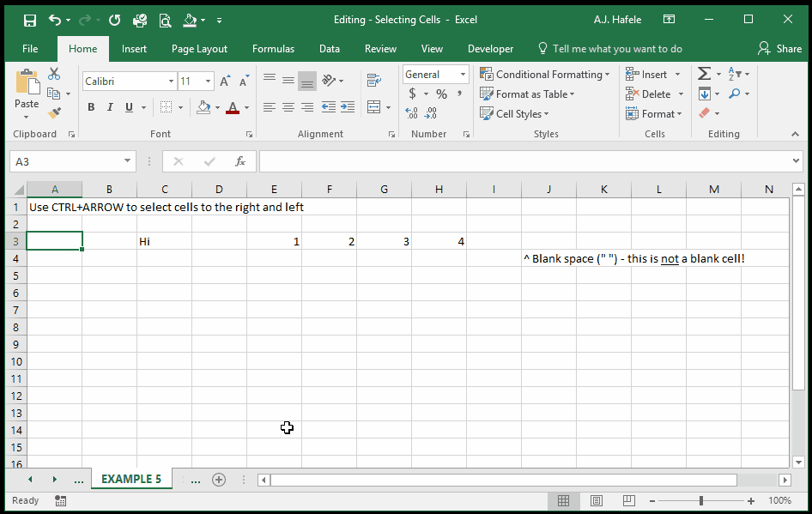The height and width of the screenshot is (514, 812).
Task: Expand Conditional Formatting menu
Action: [x=545, y=75]
